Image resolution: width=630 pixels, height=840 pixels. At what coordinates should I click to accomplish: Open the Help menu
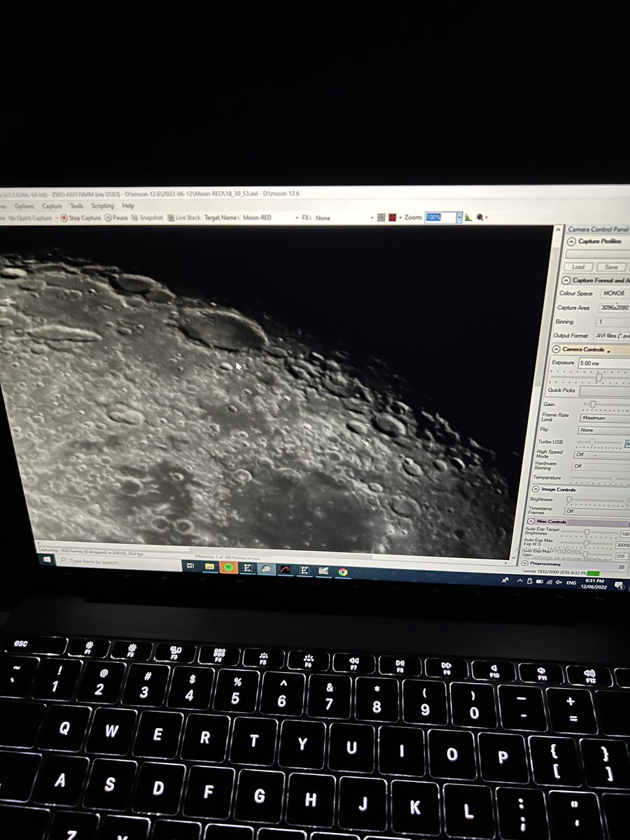coord(128,206)
